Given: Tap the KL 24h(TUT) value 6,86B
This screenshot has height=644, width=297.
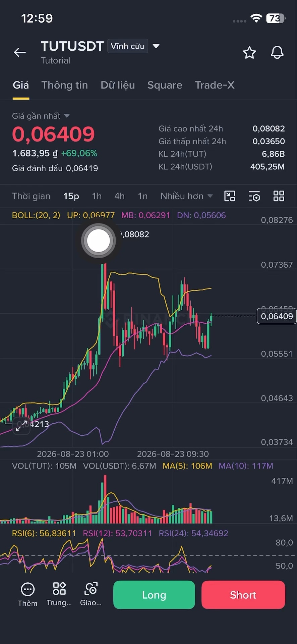Looking at the screenshot, I should click(273, 154).
